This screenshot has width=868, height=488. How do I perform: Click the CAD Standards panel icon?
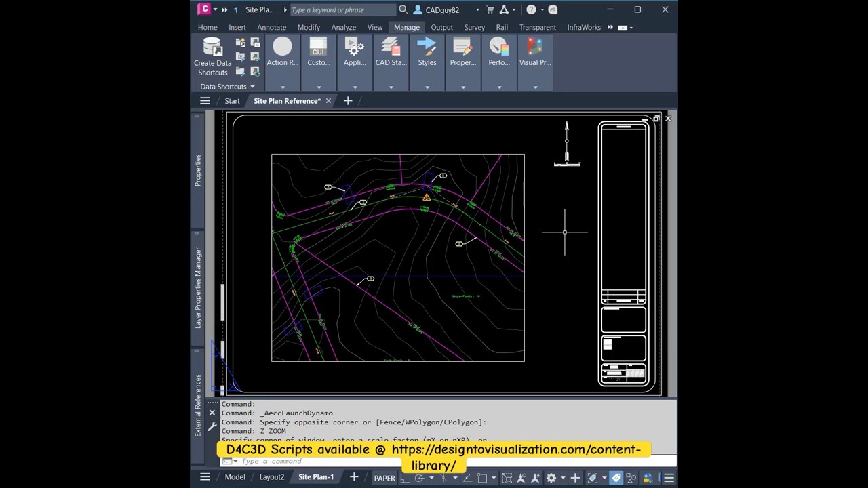391,47
